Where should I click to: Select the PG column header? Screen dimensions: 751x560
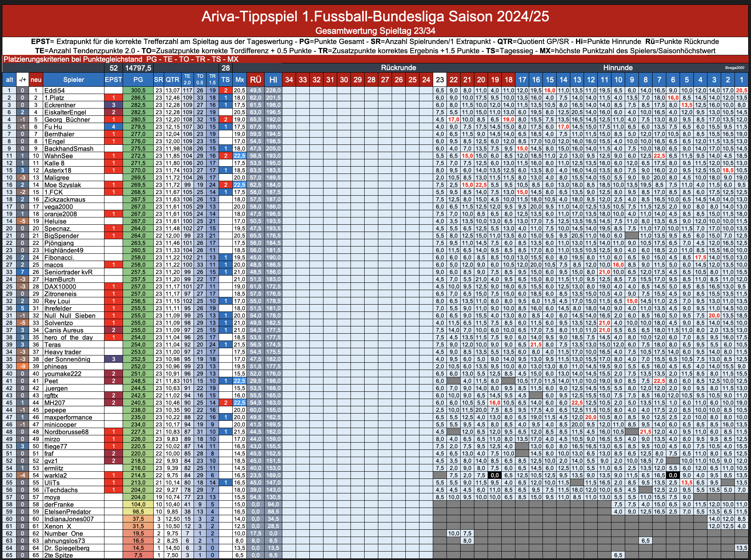click(x=138, y=79)
